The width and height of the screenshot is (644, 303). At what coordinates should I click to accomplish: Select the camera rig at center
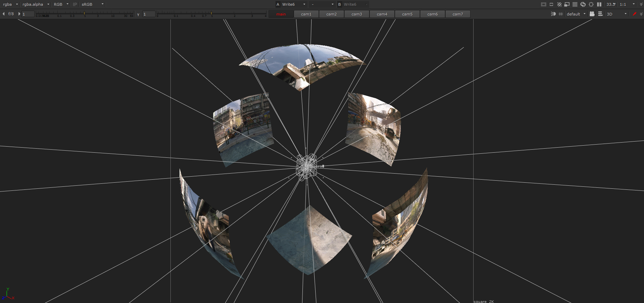(x=307, y=167)
